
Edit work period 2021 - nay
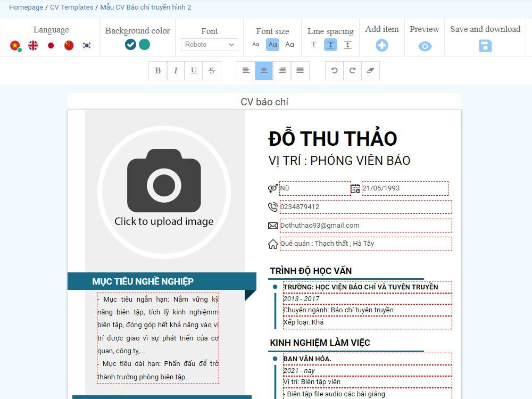[x=368, y=371]
